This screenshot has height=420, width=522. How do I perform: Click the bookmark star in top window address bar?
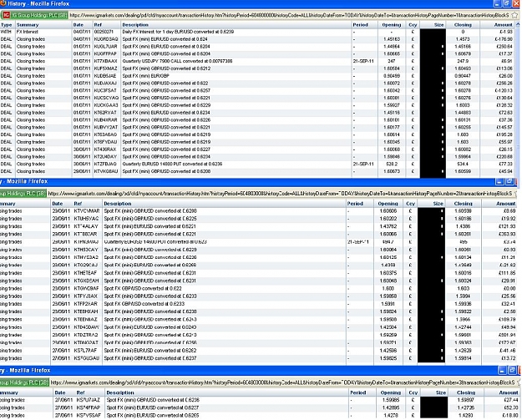click(515, 15)
